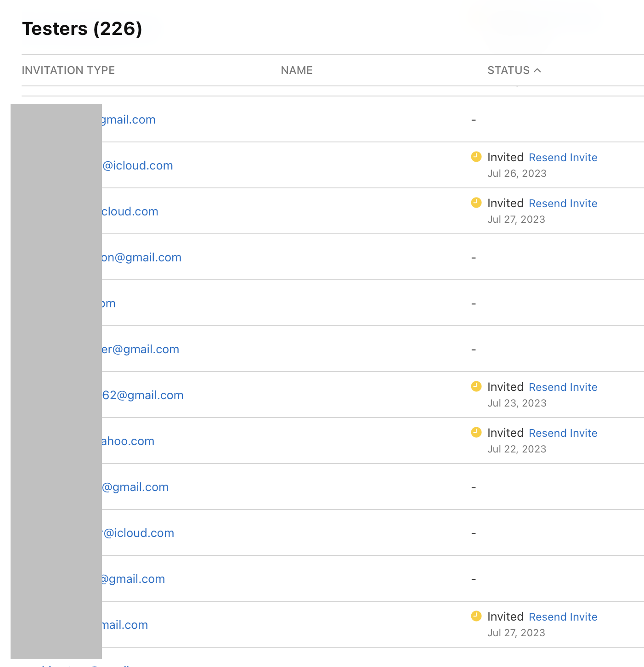This screenshot has width=644, height=667.
Task: Resend Invite for the Jul 26 invitation
Action: point(563,158)
